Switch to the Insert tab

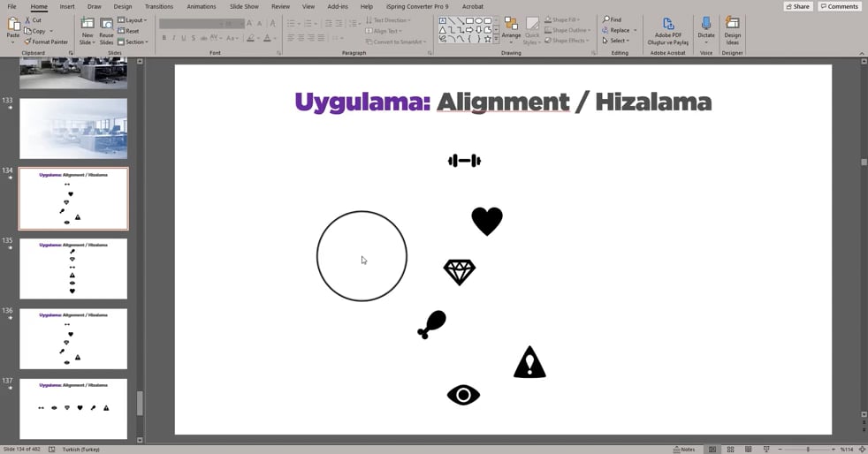tap(67, 7)
